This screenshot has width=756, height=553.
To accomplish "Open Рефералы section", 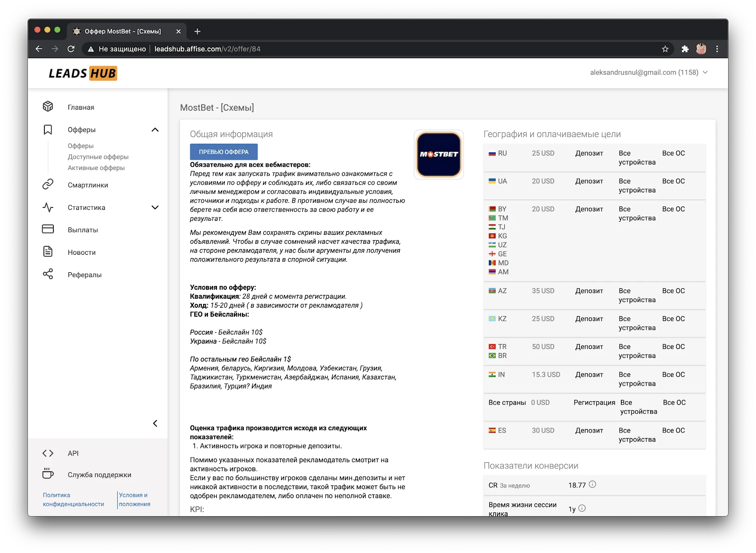I will point(85,275).
